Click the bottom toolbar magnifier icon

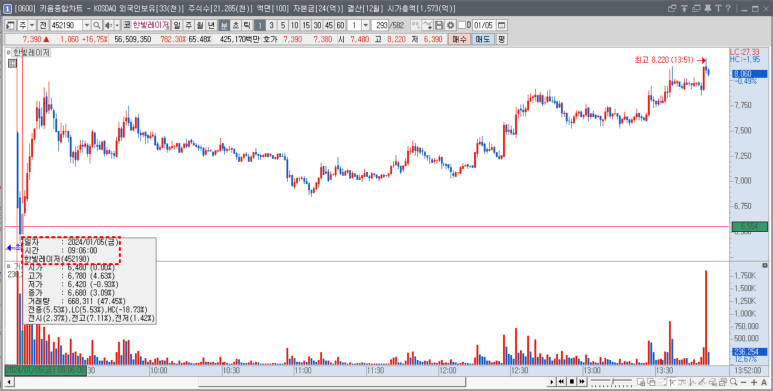tap(733, 382)
